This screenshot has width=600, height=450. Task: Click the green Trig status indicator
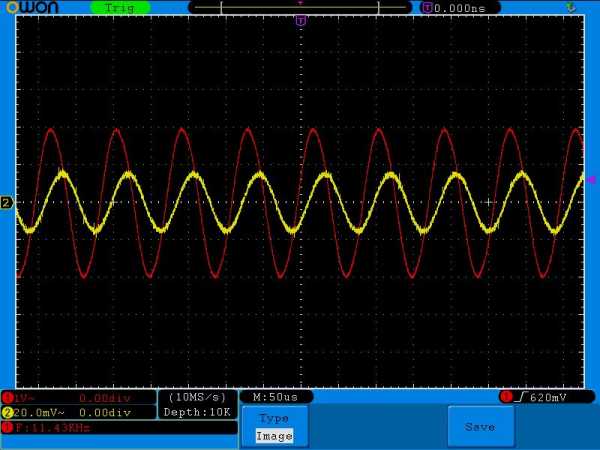coord(120,8)
